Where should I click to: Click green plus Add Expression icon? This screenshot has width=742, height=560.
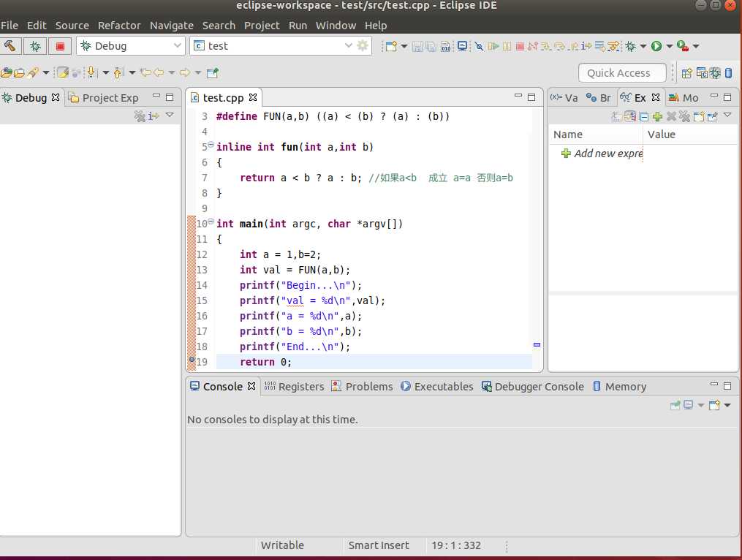click(657, 116)
